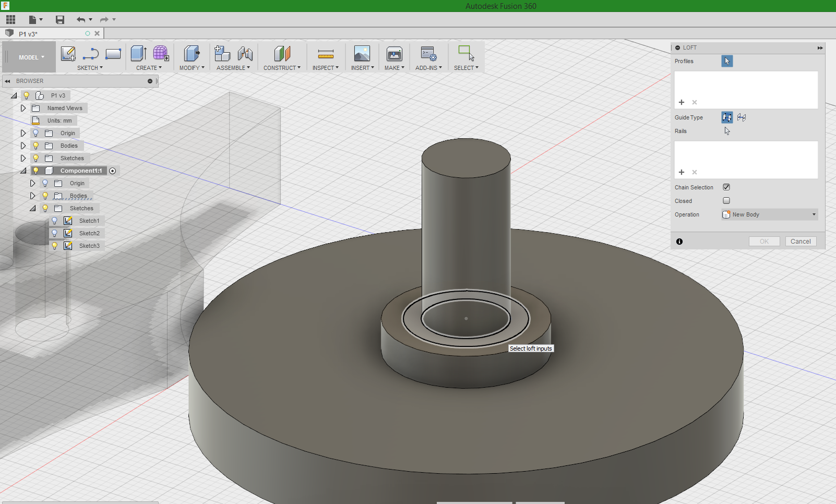Image resolution: width=836 pixels, height=504 pixels.
Task: Click the Insert image icon
Action: [x=362, y=54]
